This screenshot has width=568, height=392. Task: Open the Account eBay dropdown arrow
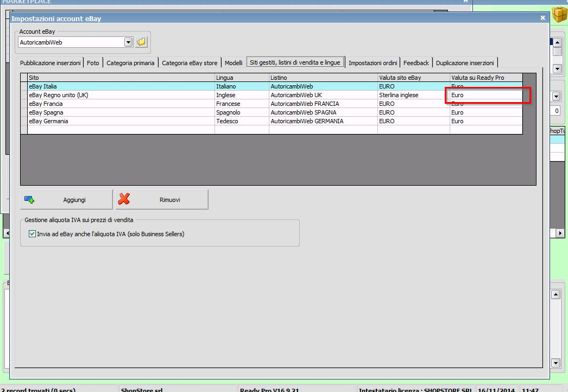tap(128, 42)
